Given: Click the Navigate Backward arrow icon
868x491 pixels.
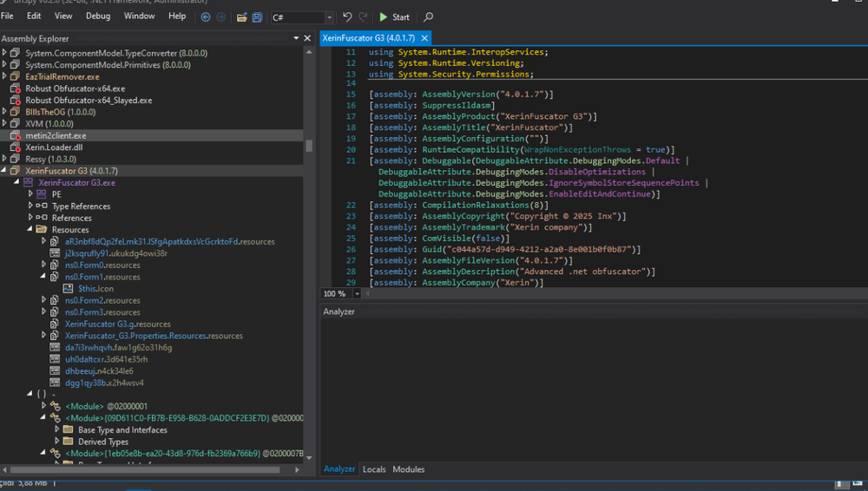Looking at the screenshot, I should tap(205, 17).
